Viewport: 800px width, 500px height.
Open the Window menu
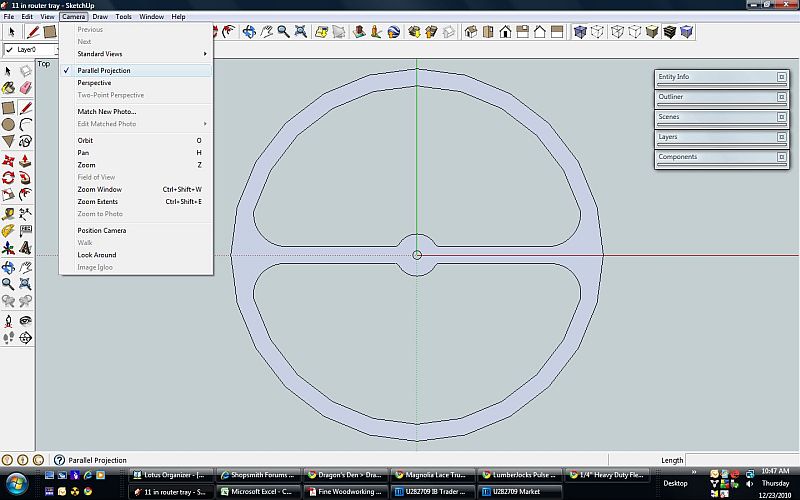click(152, 17)
